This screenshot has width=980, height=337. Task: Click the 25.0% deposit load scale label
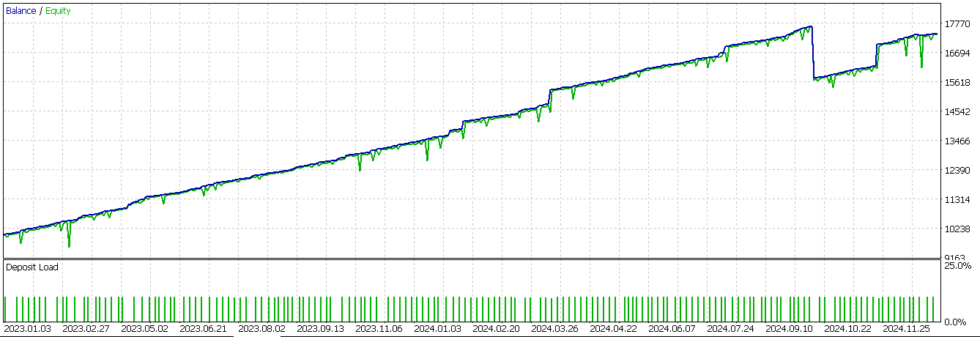959,266
